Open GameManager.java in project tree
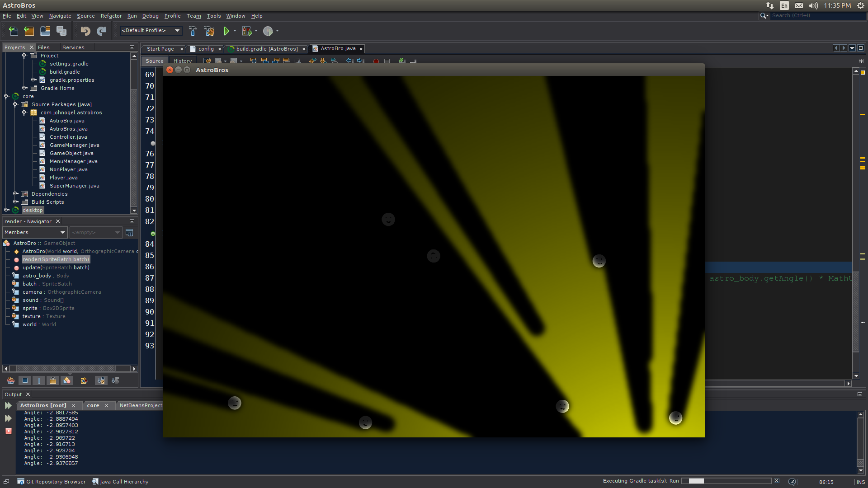 [74, 145]
